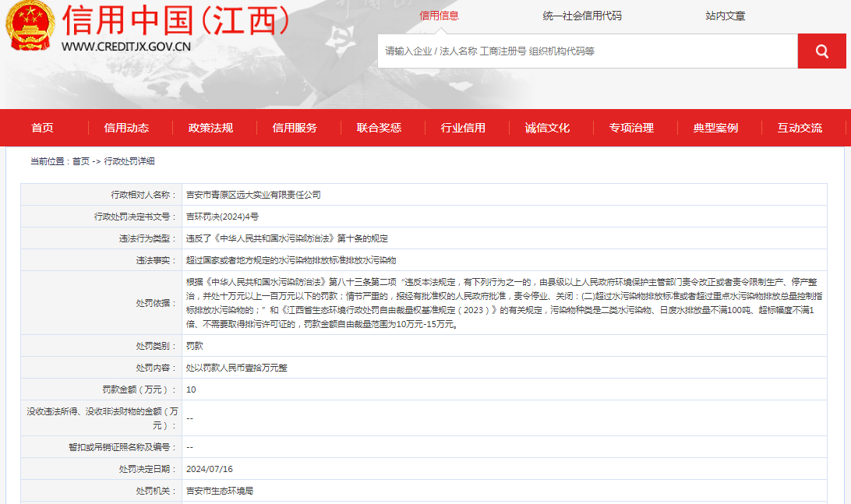Click the 处罚类别 value 罚款

[x=194, y=346]
